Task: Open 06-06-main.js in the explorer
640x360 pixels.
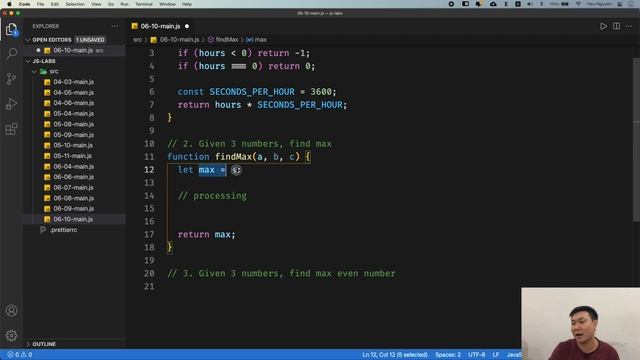Action: tap(75, 177)
